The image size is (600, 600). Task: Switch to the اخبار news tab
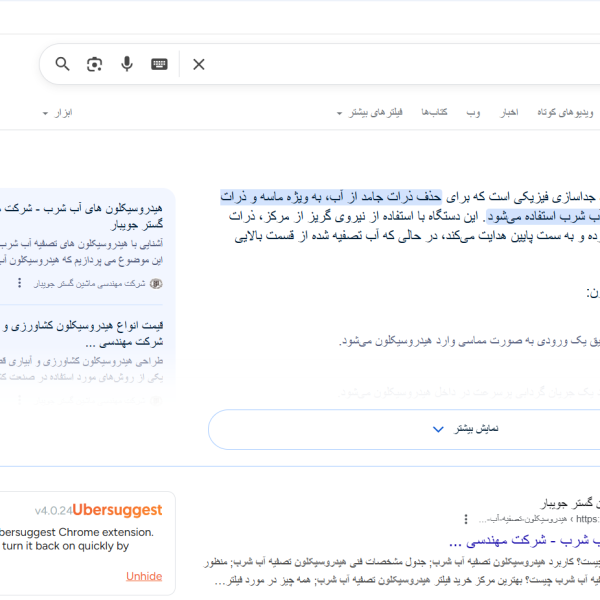tap(509, 113)
